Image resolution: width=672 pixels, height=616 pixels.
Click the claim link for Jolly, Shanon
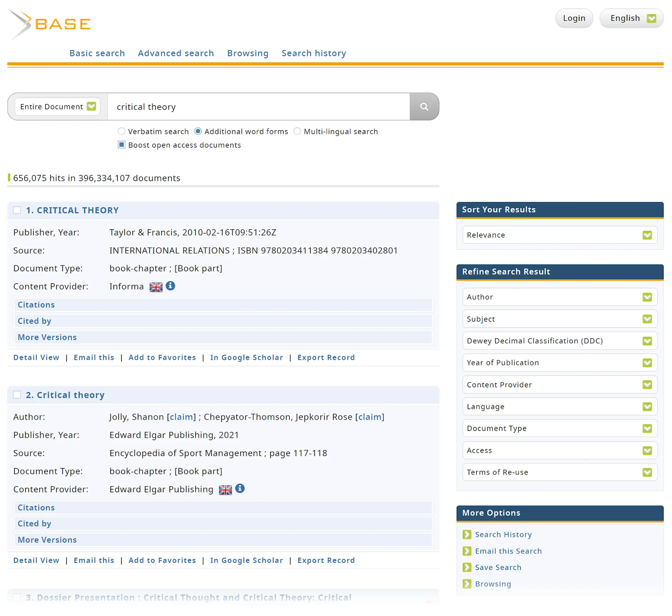coord(181,417)
